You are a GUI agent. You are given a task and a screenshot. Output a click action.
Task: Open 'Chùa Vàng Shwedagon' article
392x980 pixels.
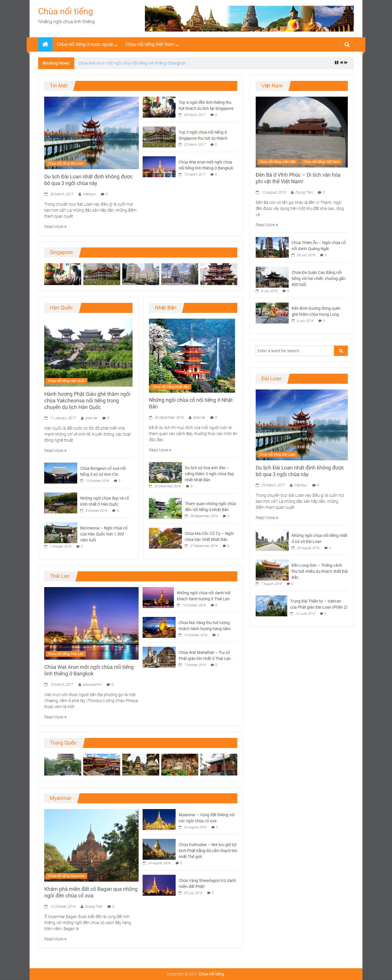pos(207,883)
